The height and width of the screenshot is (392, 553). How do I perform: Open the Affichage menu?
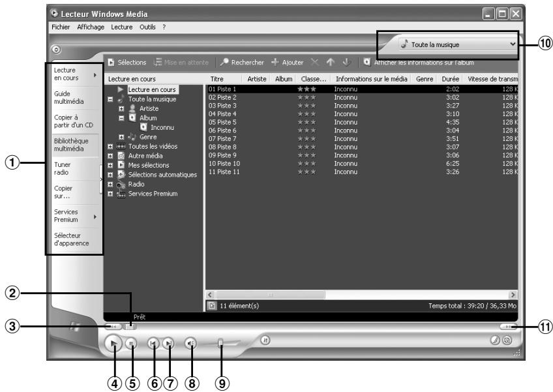point(91,27)
